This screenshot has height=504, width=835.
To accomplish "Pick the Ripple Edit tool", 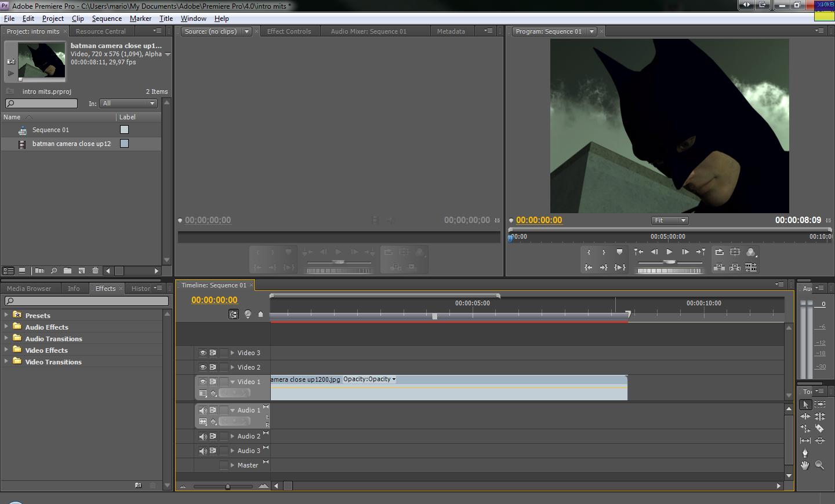I will coord(805,417).
